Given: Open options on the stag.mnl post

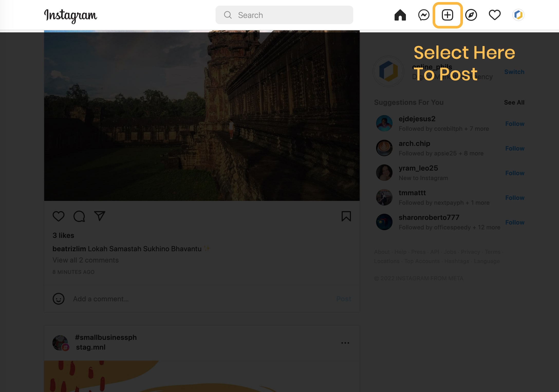Looking at the screenshot, I should (345, 343).
